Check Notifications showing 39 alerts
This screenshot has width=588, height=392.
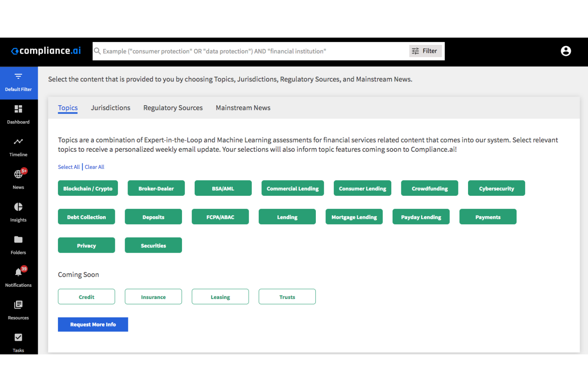click(18, 277)
